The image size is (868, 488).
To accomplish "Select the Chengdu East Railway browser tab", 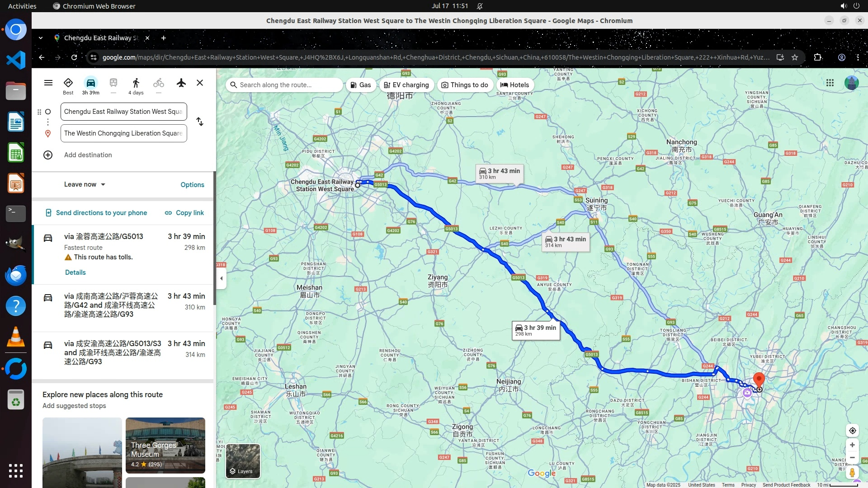I will (x=100, y=38).
